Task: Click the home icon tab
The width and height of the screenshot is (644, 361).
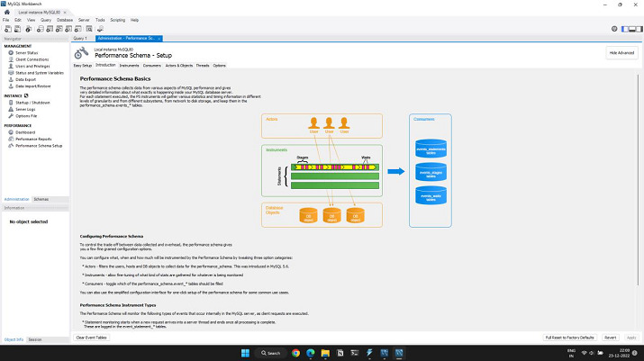Action: 7,10
